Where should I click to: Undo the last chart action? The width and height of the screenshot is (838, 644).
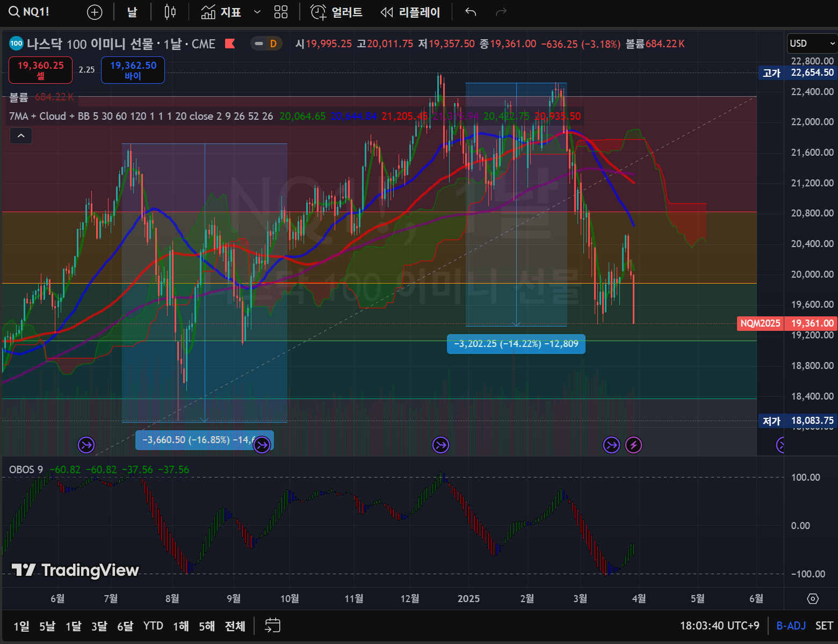(x=471, y=12)
